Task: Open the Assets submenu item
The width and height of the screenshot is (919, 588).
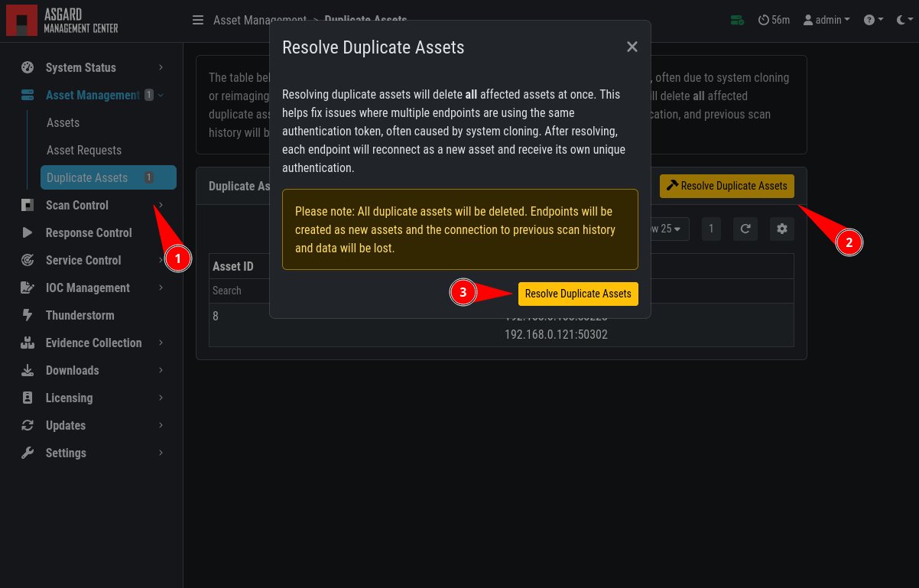Action: coord(63,122)
